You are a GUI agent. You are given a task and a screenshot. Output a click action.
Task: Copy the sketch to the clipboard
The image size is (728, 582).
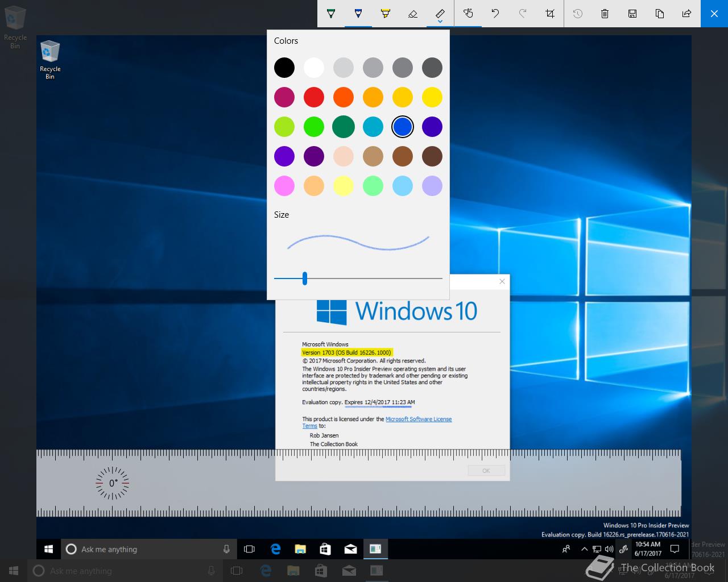click(660, 14)
